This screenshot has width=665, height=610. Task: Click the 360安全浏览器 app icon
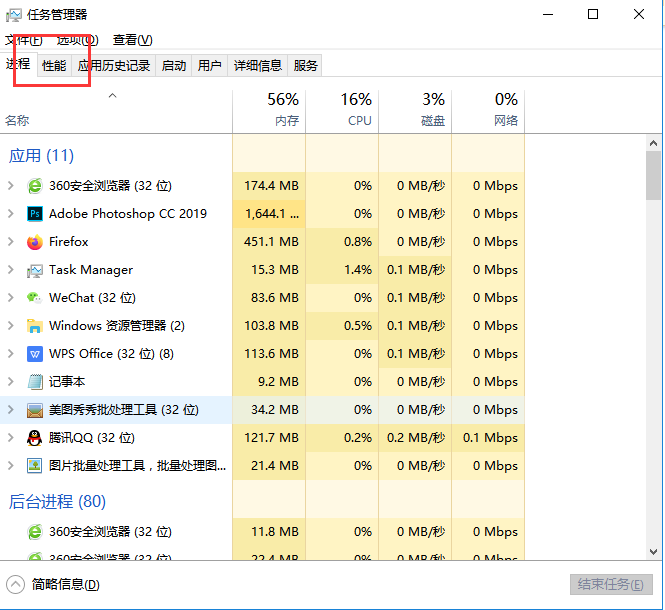point(35,186)
